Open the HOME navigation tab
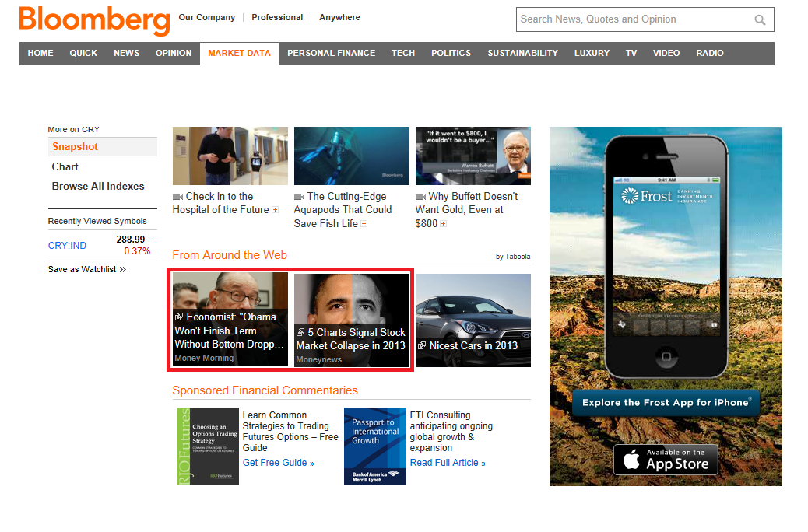808x532 pixels. (x=40, y=54)
